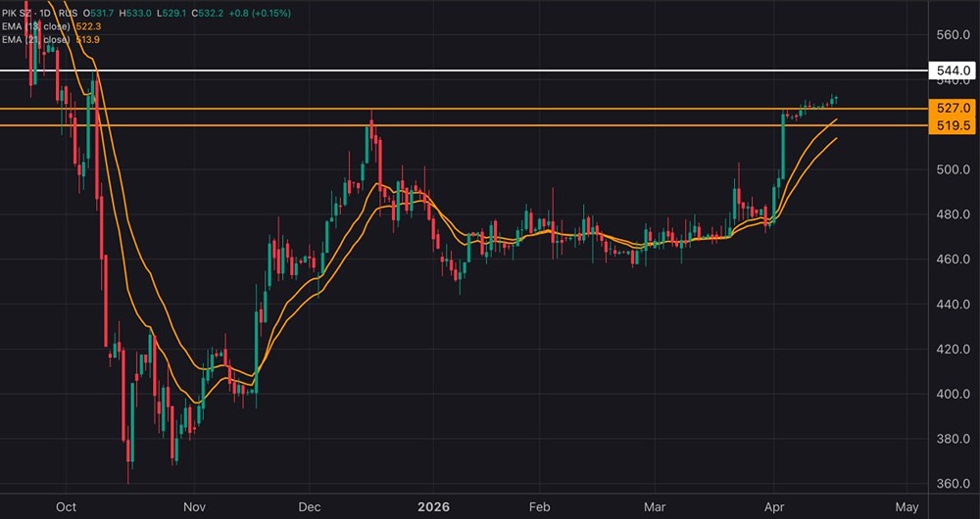Screen dimensions: 980x519
Task: Click the 440.0 price scale label
Action: pos(954,305)
